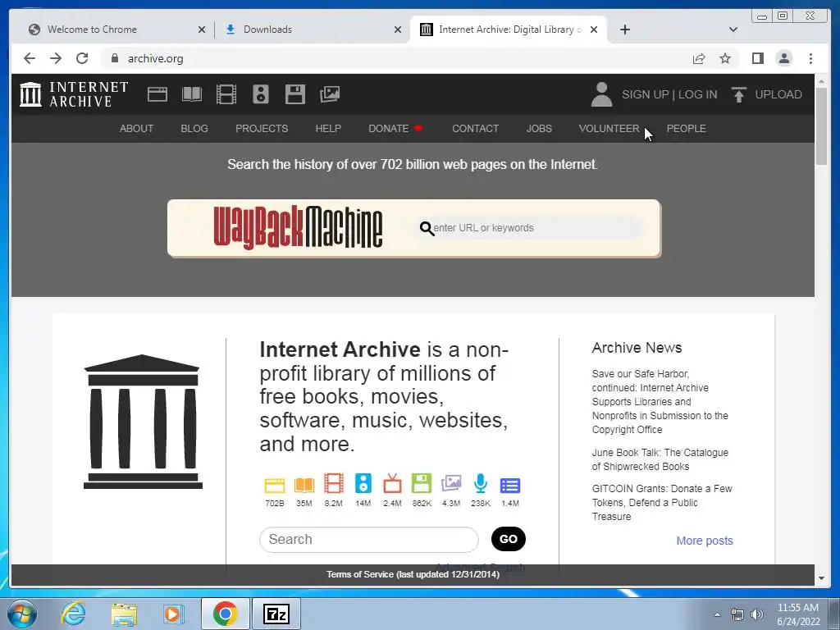This screenshot has width=840, height=630.
Task: Focus the Archive Search input box
Action: [x=368, y=540]
